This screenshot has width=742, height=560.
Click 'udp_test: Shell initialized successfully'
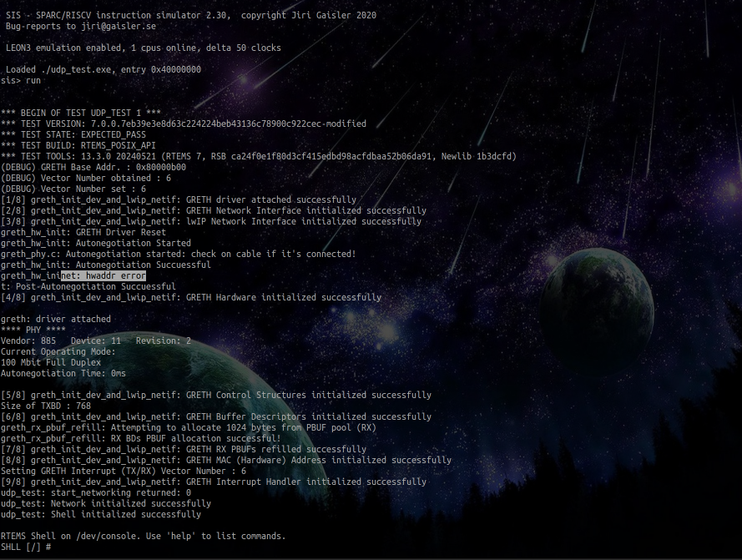click(101, 516)
